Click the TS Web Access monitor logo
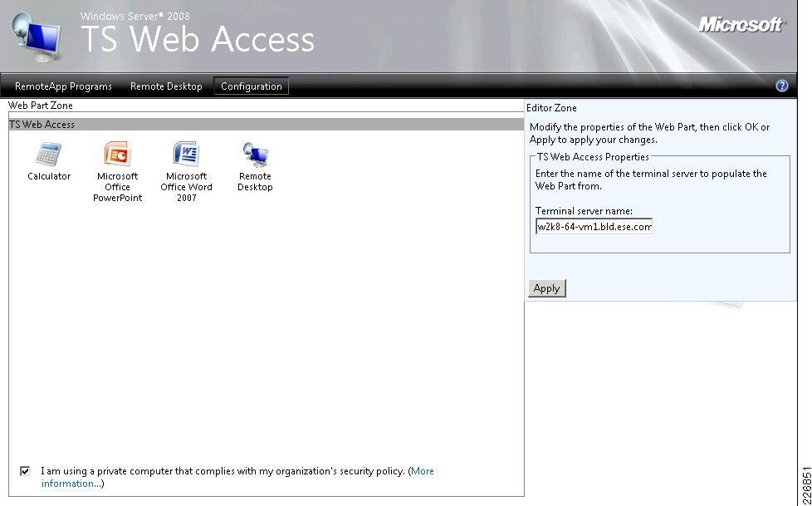Image resolution: width=812 pixels, height=506 pixels. (37, 37)
